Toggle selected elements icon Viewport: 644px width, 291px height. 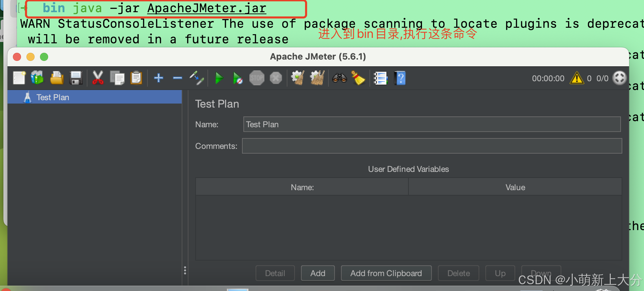pos(197,78)
